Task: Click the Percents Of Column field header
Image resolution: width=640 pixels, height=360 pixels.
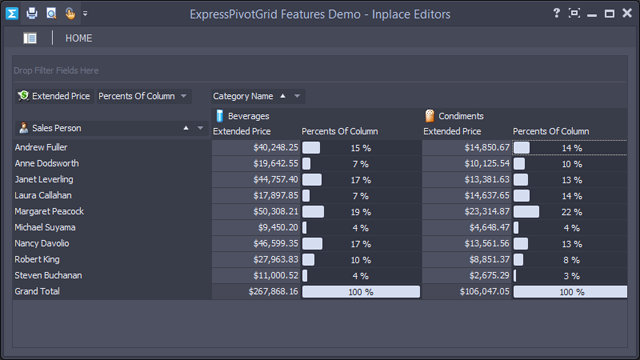Action: [143, 96]
